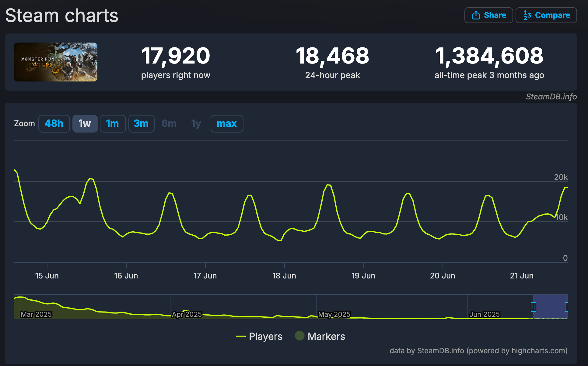This screenshot has width=588, height=366.
Task: Select the 1w zoom range
Action: [85, 124]
